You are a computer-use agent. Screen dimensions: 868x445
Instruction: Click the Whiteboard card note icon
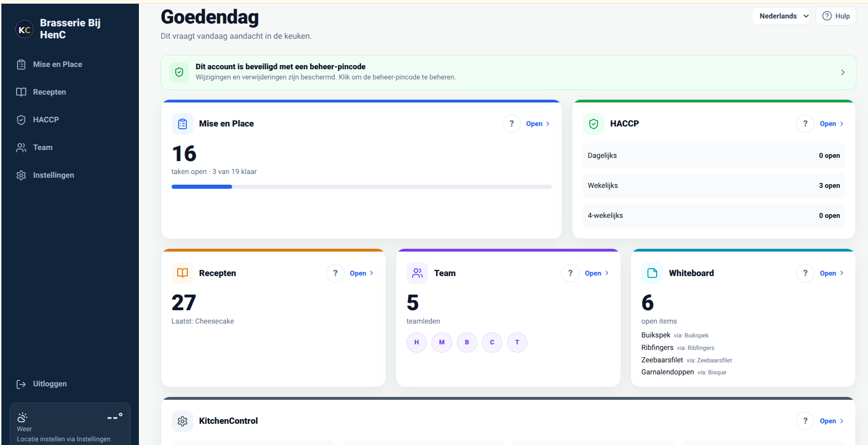click(x=652, y=273)
